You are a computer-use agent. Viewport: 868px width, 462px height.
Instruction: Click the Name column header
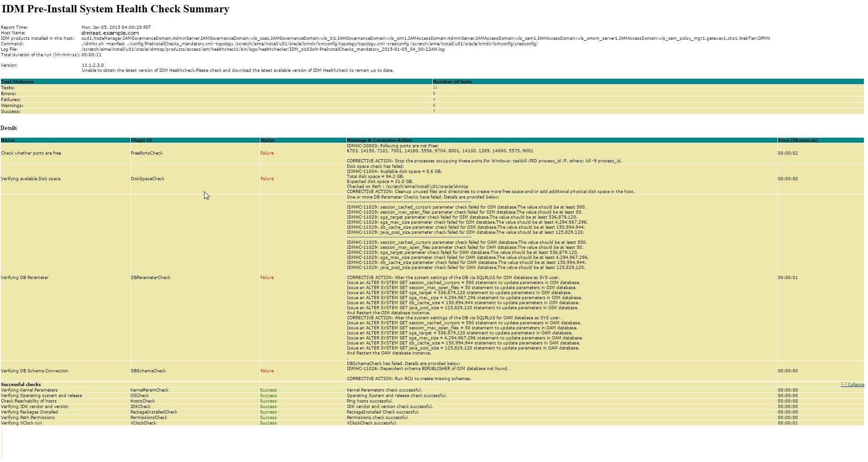8,140
